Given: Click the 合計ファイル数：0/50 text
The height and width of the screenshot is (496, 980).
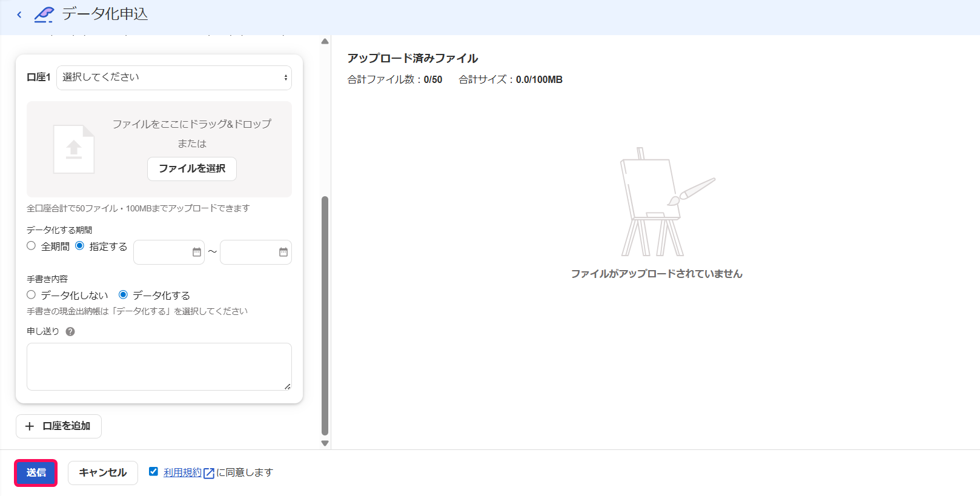Looking at the screenshot, I should pos(395,79).
